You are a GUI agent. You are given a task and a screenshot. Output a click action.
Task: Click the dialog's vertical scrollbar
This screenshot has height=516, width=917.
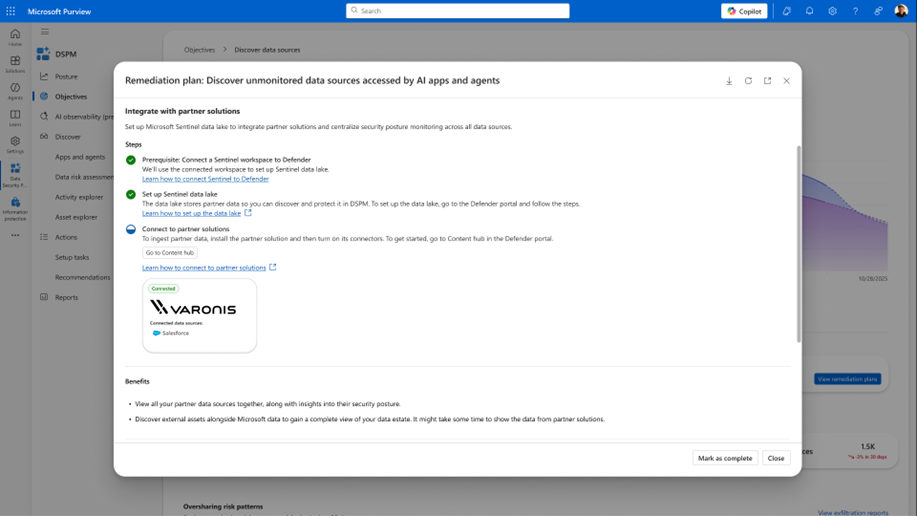coord(798,243)
